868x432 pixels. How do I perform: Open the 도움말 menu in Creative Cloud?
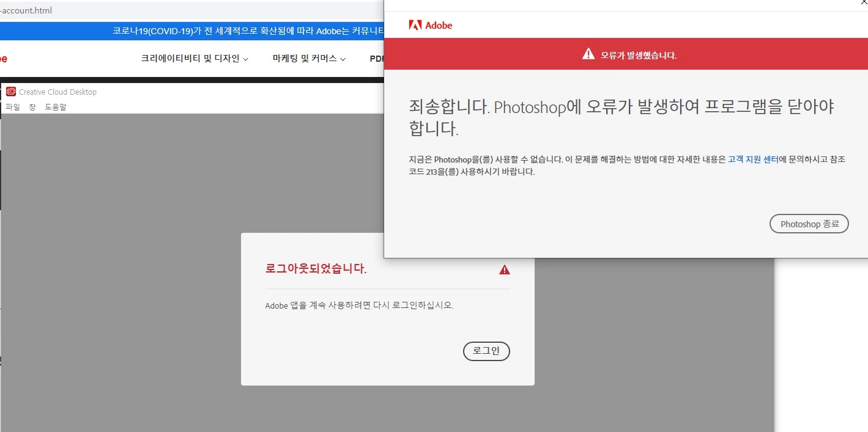(x=56, y=107)
